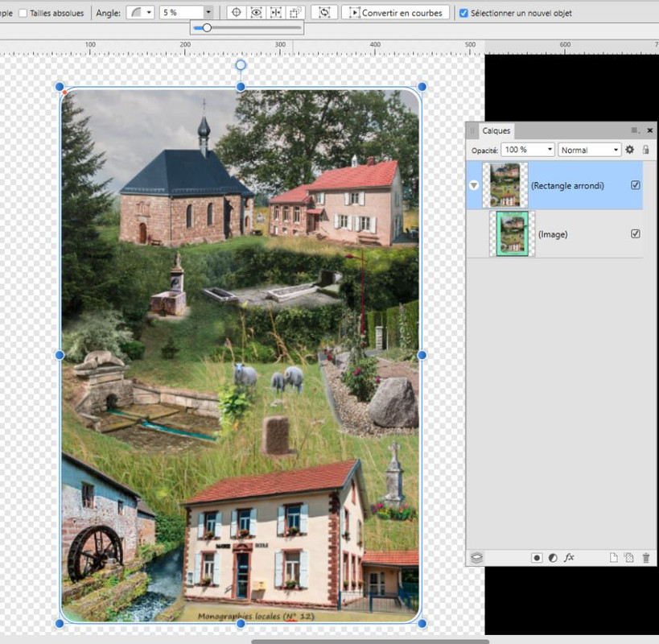Select the Calques tab
The height and width of the screenshot is (644, 659).
tap(496, 130)
